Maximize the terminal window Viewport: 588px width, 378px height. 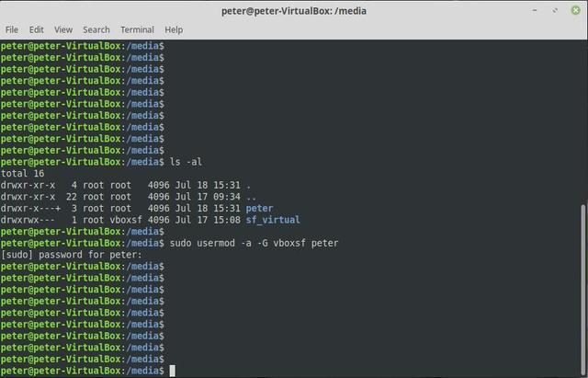click(x=555, y=10)
